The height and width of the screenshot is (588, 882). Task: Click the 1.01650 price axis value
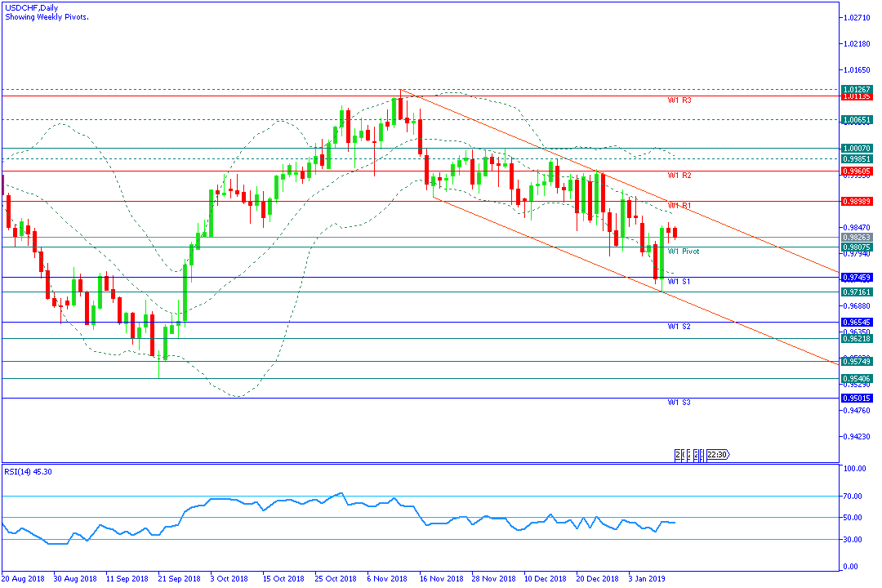point(856,70)
